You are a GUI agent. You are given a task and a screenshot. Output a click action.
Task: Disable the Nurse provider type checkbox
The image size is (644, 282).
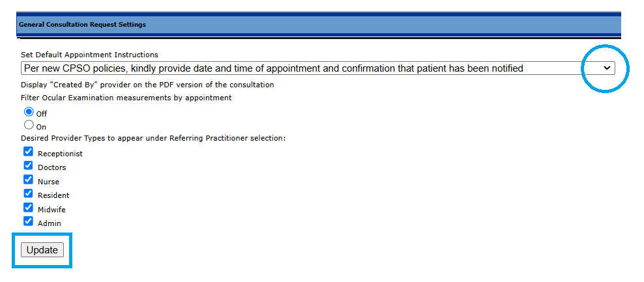click(29, 180)
